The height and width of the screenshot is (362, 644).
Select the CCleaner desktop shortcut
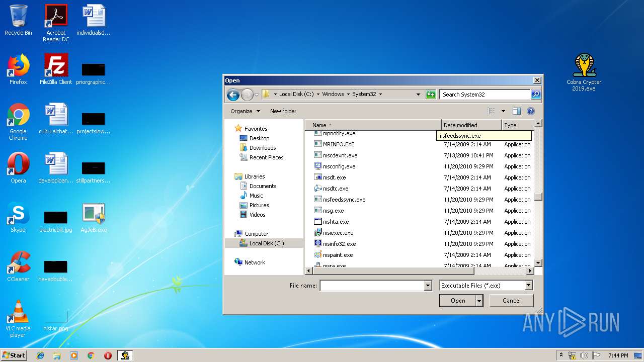click(x=18, y=266)
